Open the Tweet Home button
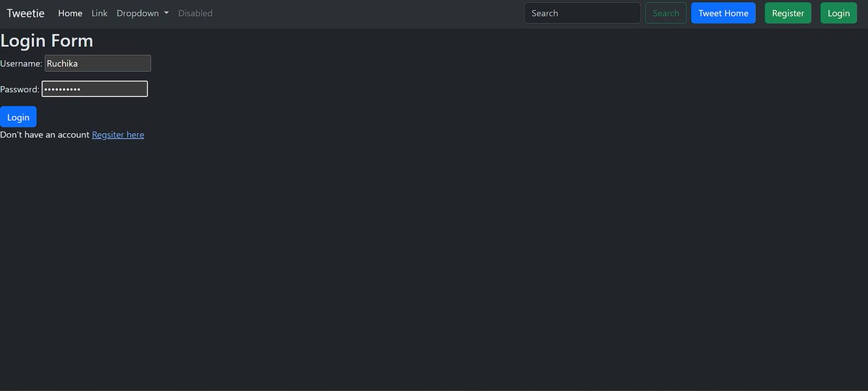Viewport: 868px width, 391px height. click(x=723, y=13)
